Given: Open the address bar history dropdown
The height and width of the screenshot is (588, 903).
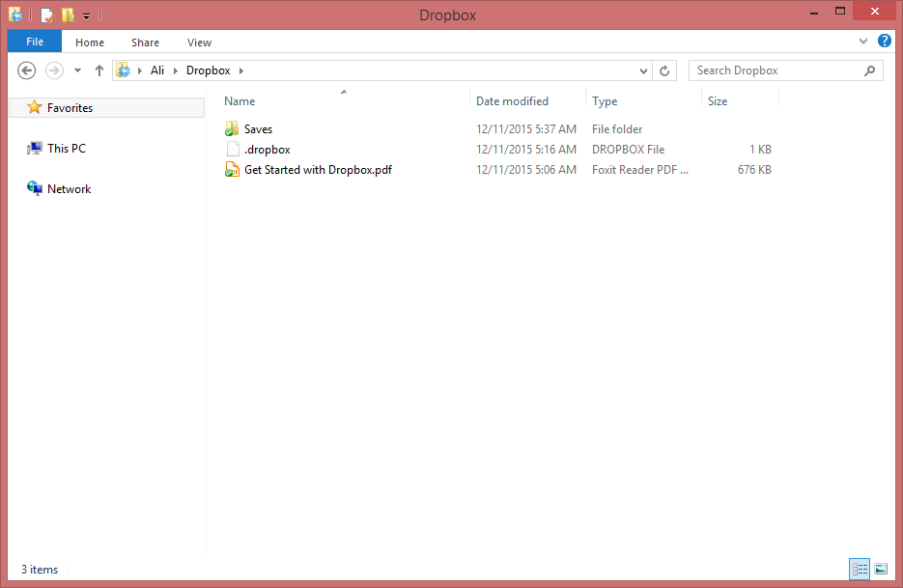Looking at the screenshot, I should [x=643, y=70].
